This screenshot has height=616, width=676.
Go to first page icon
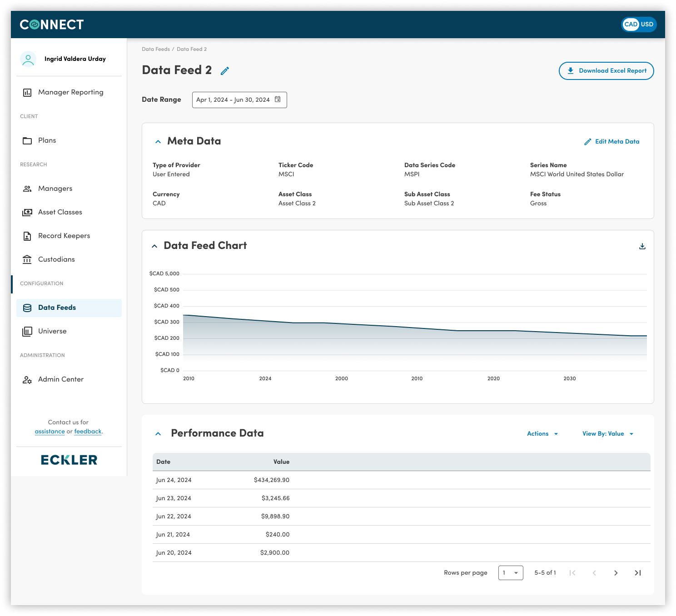coord(572,573)
